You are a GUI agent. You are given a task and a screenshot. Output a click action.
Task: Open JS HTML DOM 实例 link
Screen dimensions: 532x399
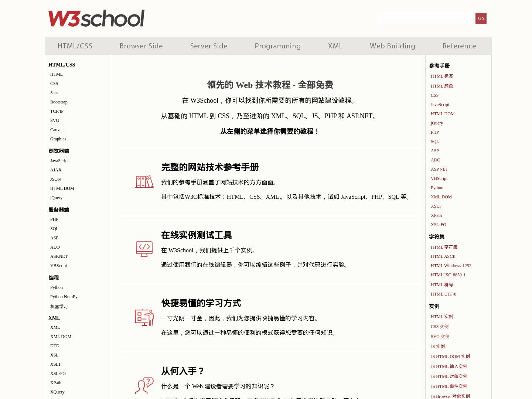(x=450, y=357)
